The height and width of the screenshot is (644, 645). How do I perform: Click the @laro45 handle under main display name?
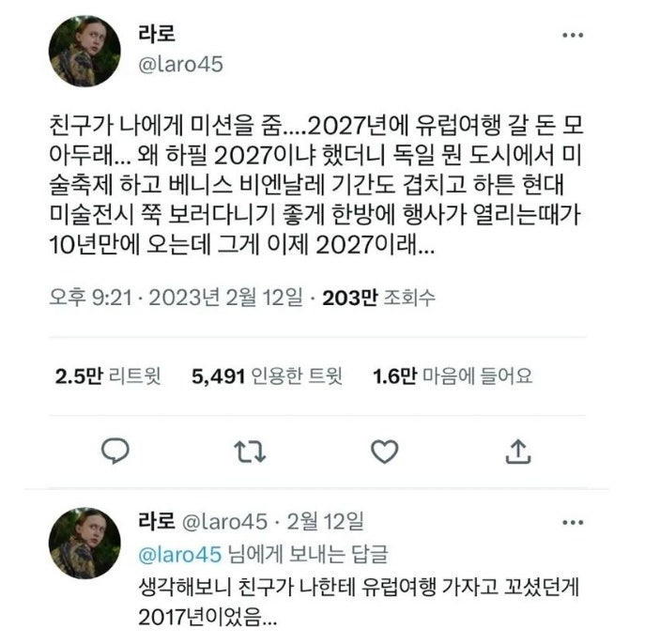[x=180, y=65]
